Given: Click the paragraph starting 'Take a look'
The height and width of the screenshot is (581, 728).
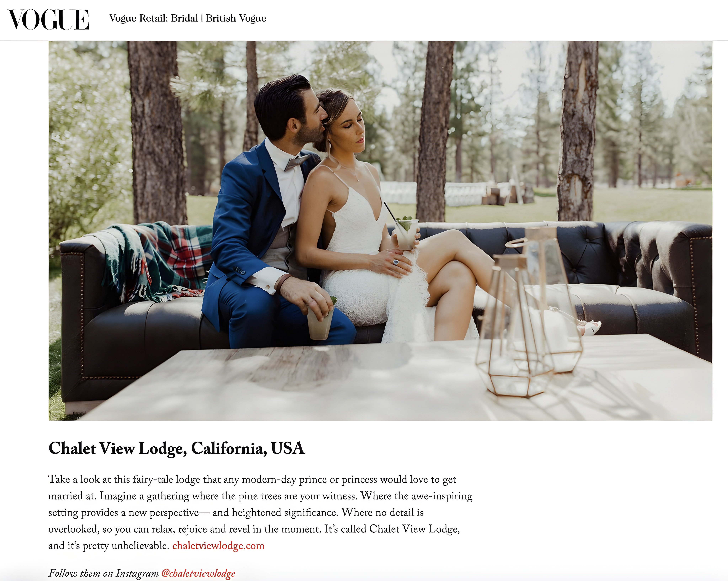Looking at the screenshot, I should (260, 512).
